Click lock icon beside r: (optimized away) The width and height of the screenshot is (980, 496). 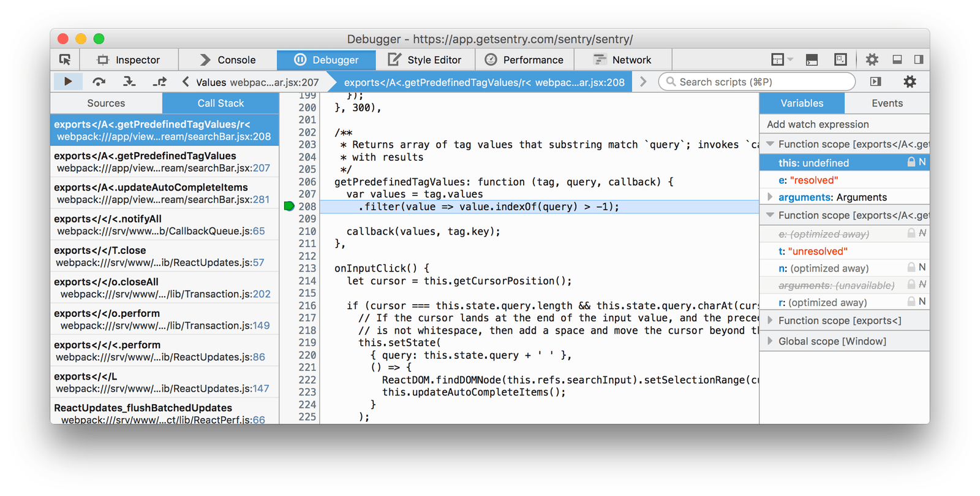tap(911, 302)
